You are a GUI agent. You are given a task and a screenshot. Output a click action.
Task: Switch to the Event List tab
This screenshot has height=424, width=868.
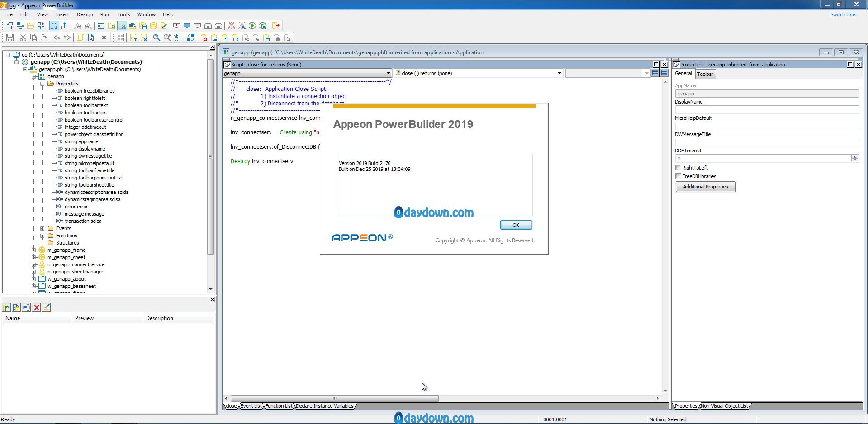(x=251, y=406)
